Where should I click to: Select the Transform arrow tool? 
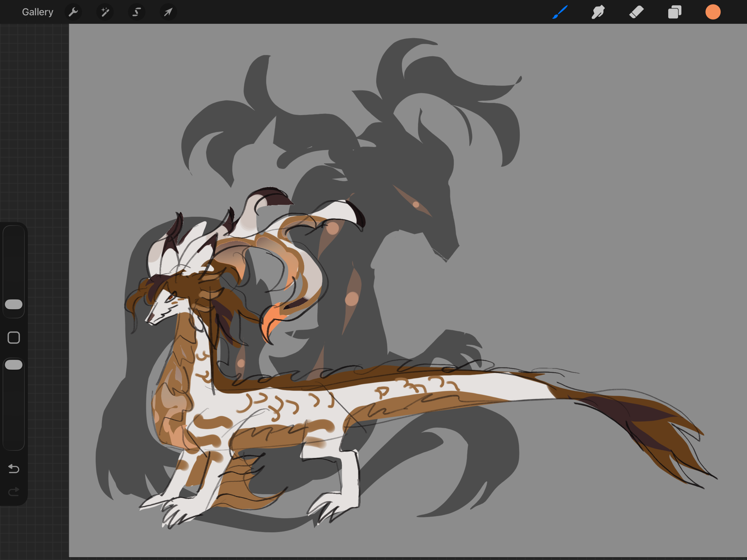pyautogui.click(x=168, y=12)
